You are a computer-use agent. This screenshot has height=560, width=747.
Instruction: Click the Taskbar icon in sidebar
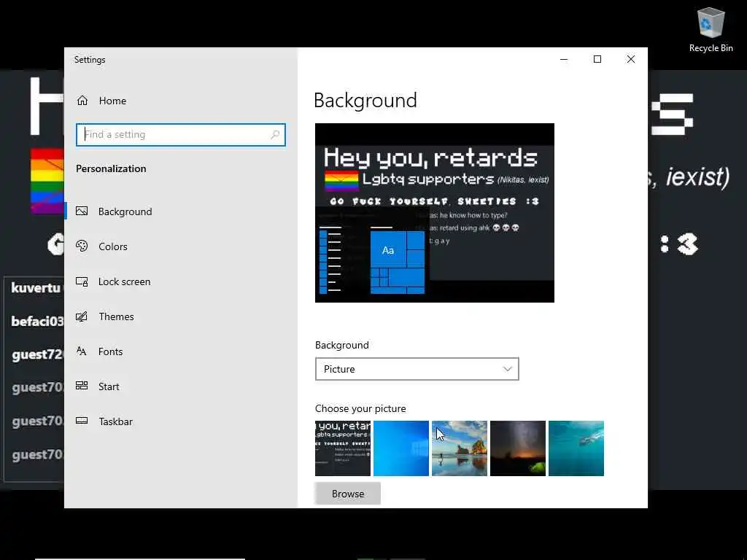click(x=82, y=421)
